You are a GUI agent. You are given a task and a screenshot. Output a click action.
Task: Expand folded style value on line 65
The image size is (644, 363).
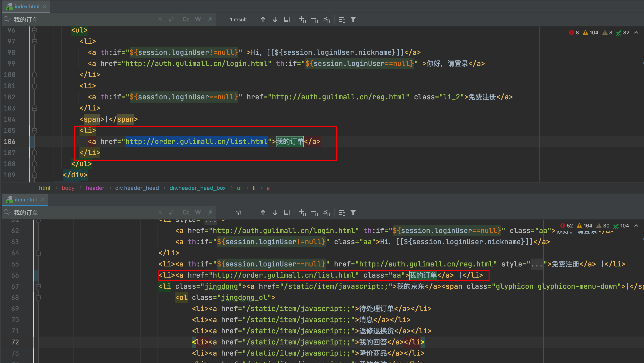pyautogui.click(x=536, y=264)
